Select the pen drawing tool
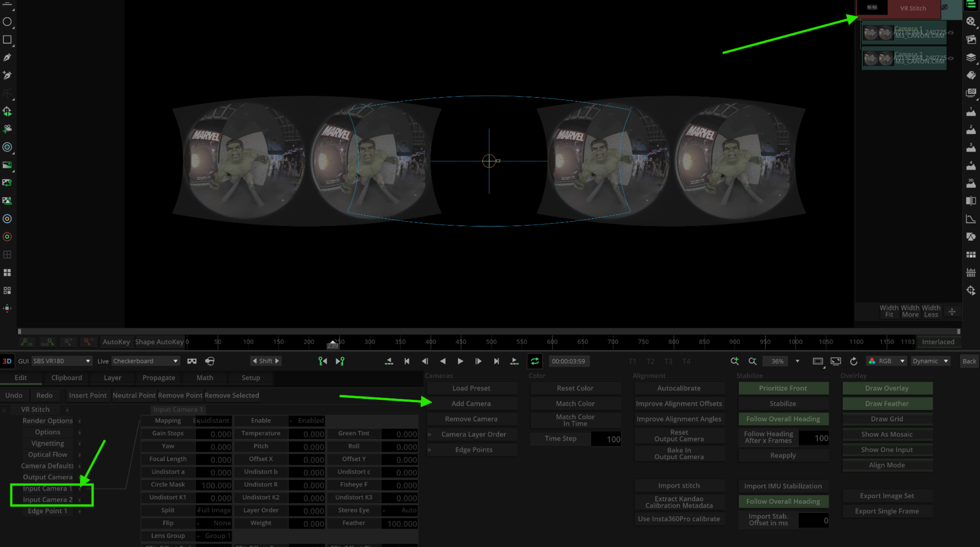The width and height of the screenshot is (980, 547). [7, 57]
